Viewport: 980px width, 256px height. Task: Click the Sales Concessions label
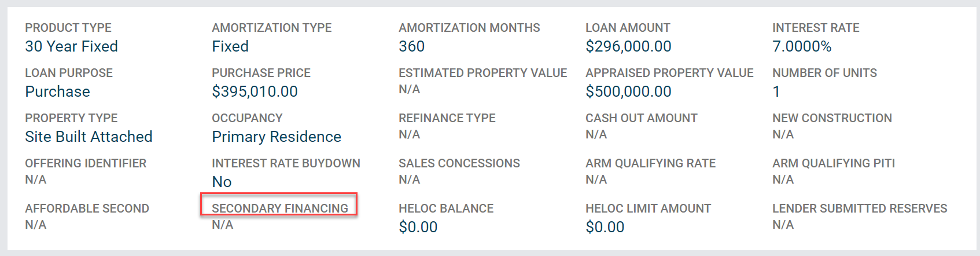point(459,163)
